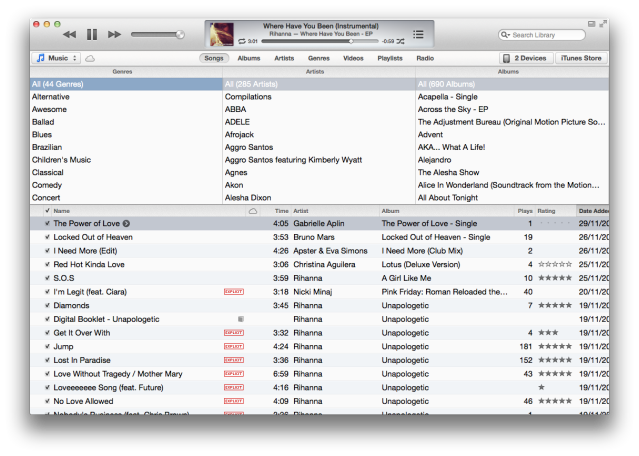Uncheck The Power of Love song
Image resolution: width=639 pixels, height=456 pixels.
click(47, 224)
